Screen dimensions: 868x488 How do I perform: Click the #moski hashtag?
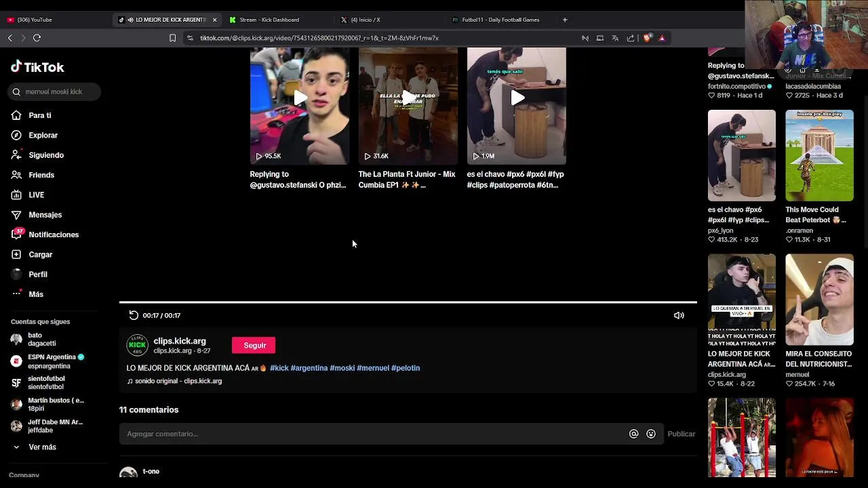[x=342, y=368]
